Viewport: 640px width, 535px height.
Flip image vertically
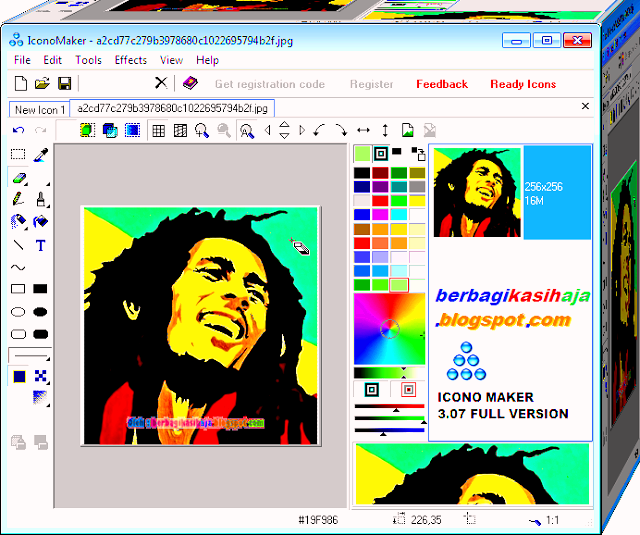click(385, 131)
